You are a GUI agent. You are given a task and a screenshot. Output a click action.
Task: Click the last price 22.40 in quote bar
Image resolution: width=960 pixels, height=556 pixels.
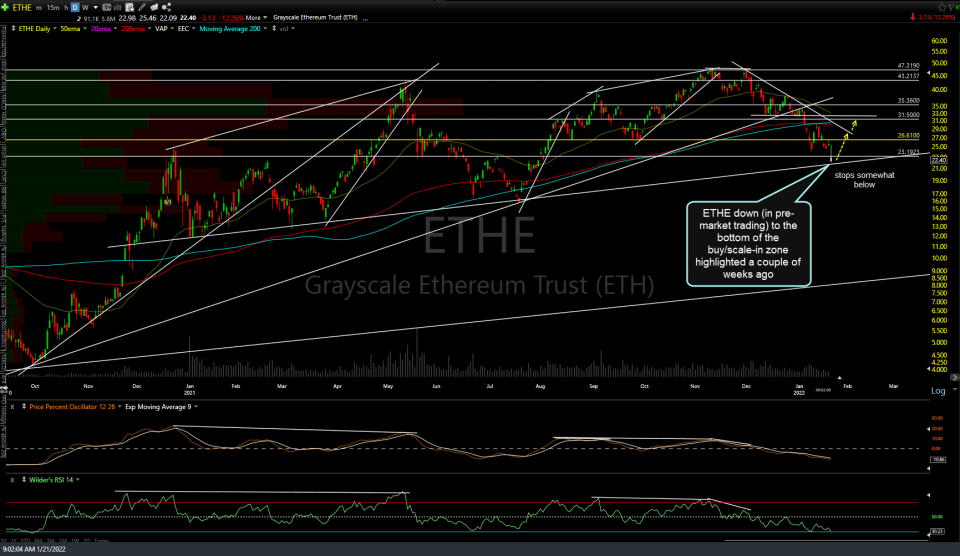point(187,18)
